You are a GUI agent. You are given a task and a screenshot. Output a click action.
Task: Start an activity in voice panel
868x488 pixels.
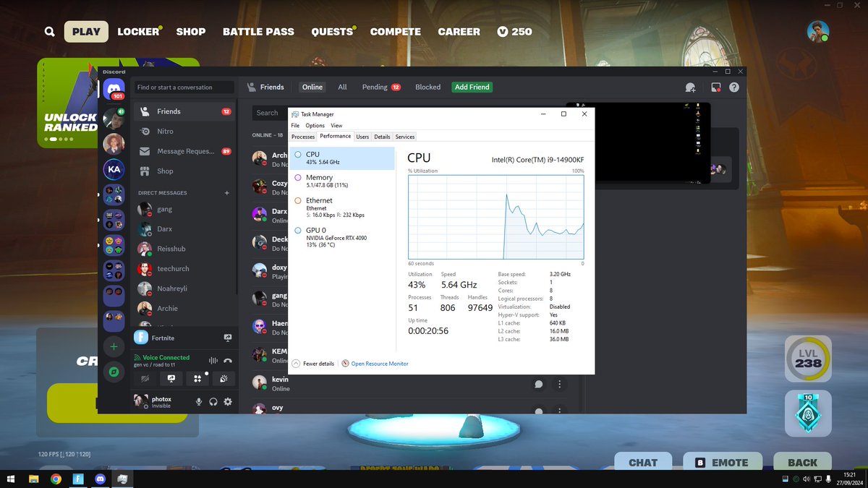[x=197, y=378]
